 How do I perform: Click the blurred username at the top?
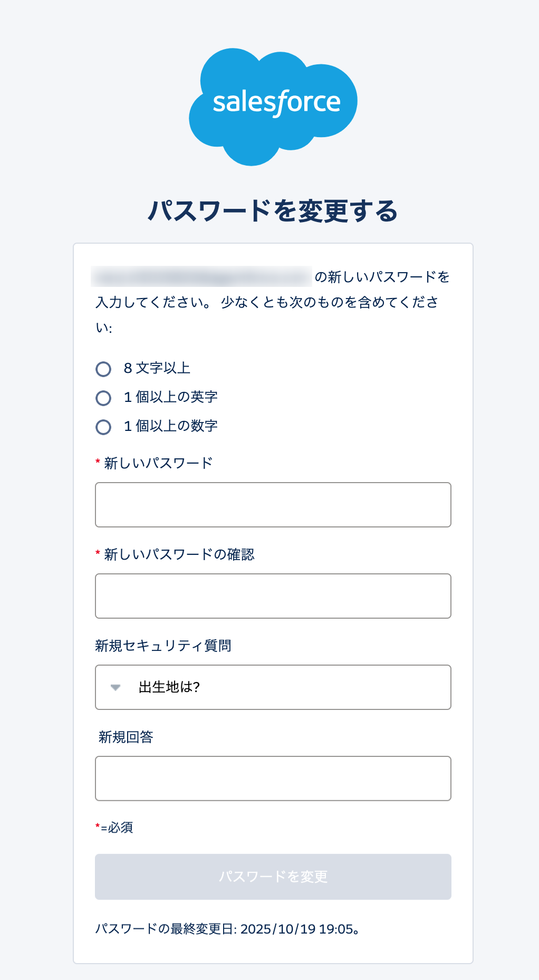click(203, 275)
